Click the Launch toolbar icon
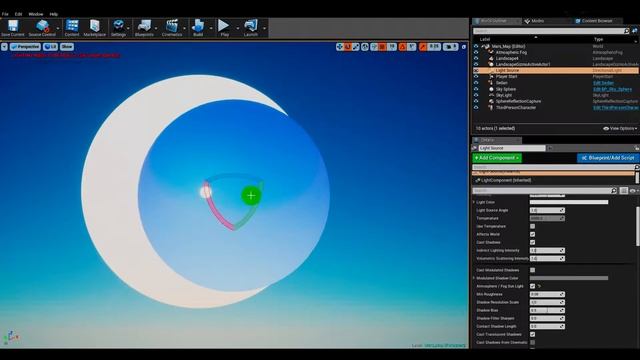Viewport: 640px width, 360px height. point(251,26)
